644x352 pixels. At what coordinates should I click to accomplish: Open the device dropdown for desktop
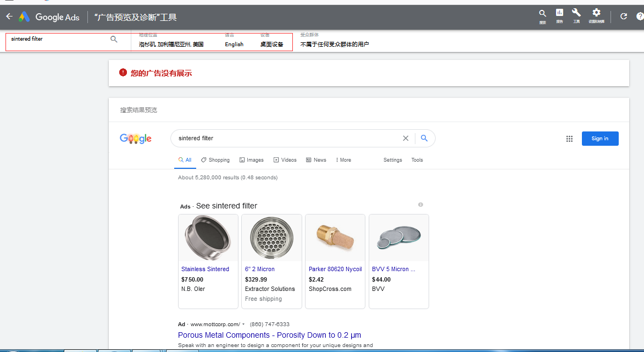[271, 44]
